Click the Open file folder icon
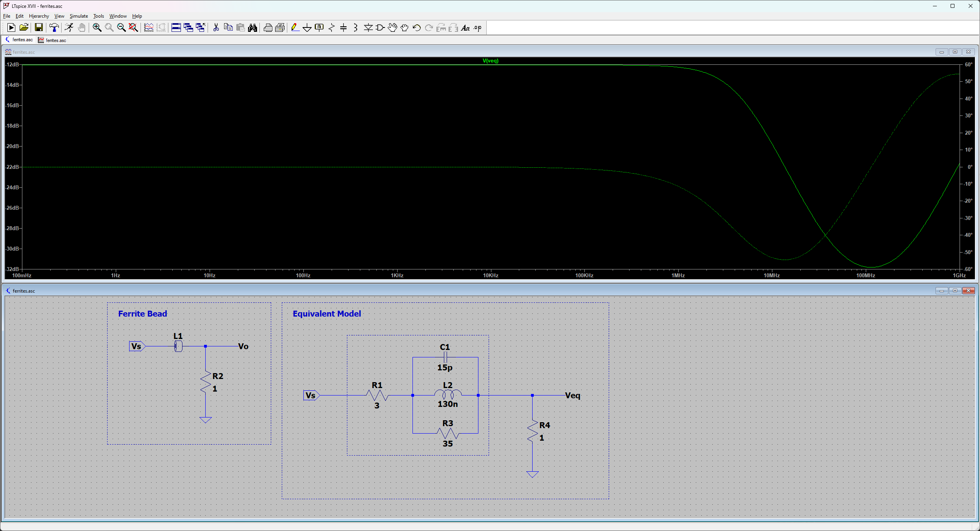This screenshot has height=531, width=980. click(24, 27)
